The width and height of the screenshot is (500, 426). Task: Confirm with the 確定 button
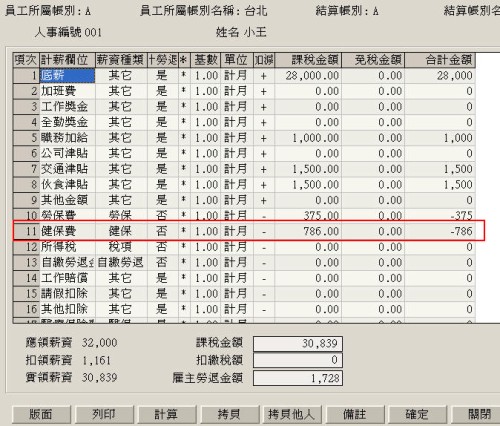[417, 415]
